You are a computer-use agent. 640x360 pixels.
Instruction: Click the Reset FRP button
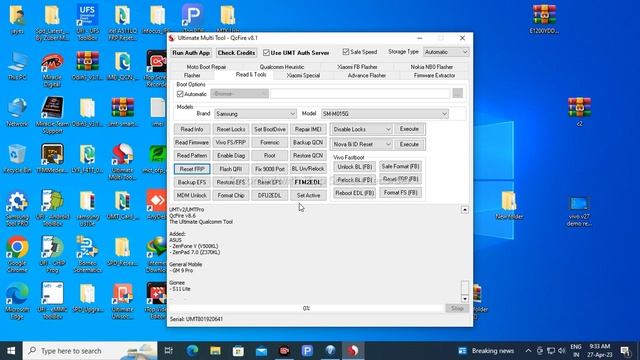point(192,169)
